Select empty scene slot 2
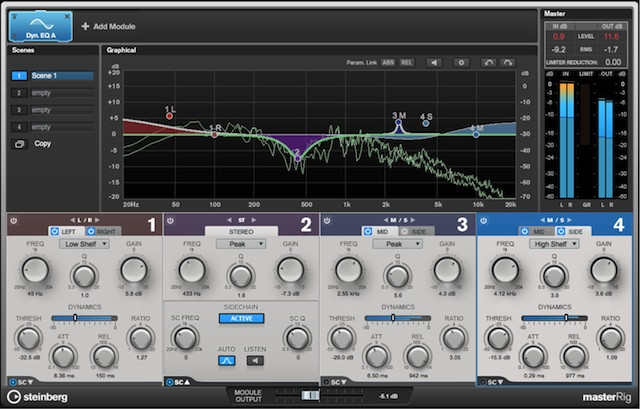Viewport: 640px width, 409px height. click(53, 93)
